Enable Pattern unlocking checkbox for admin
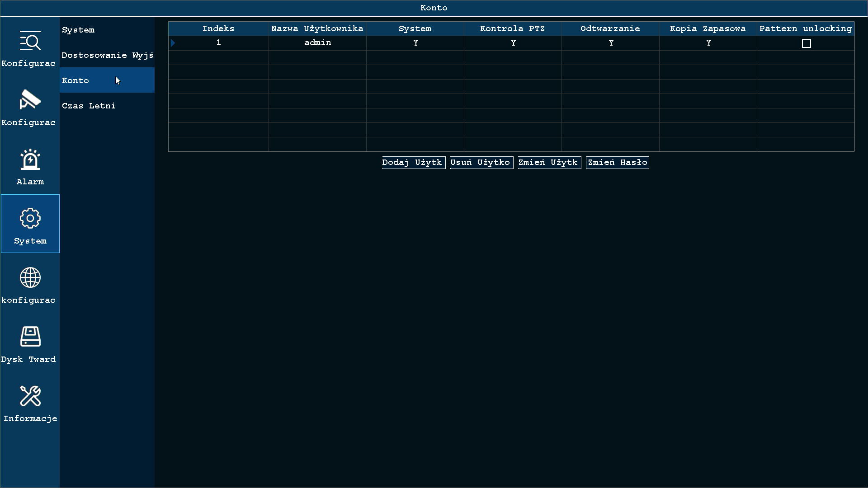Screen dimensions: 868x488 click(x=806, y=43)
